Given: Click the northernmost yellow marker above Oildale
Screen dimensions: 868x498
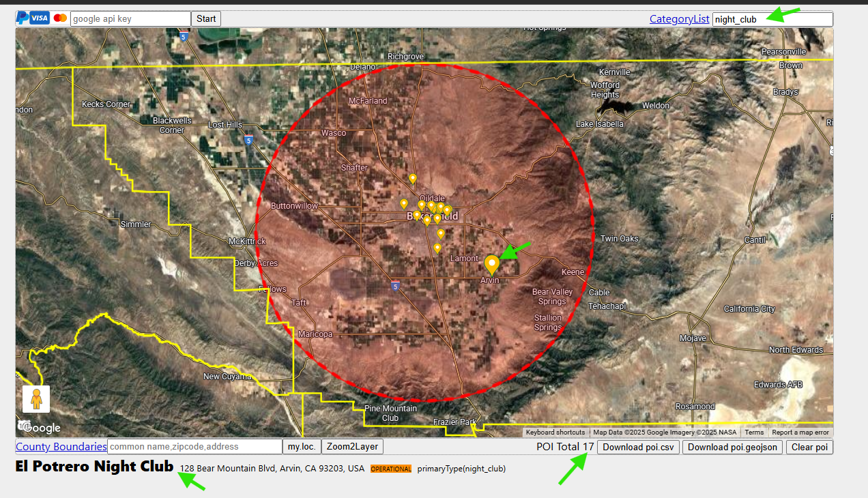Looking at the screenshot, I should point(413,179).
